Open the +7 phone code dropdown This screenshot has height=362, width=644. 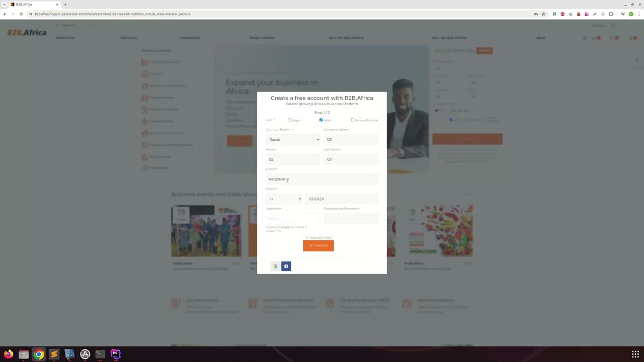point(284,199)
